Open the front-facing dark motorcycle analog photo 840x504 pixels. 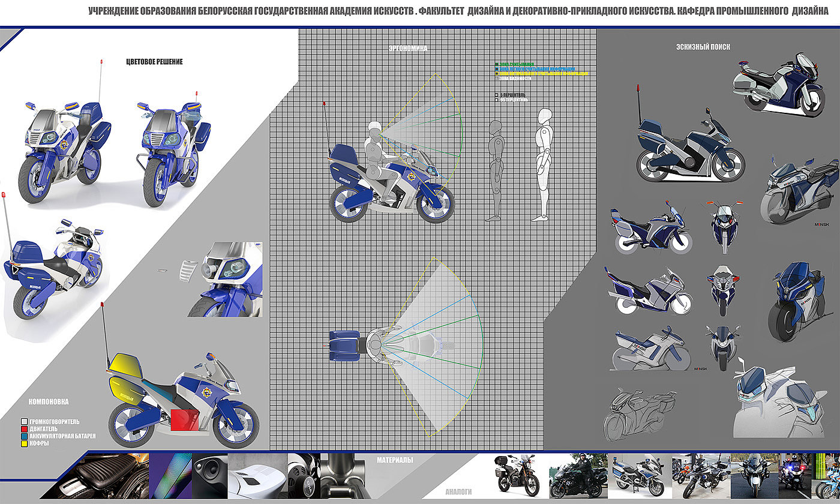pos(754,476)
